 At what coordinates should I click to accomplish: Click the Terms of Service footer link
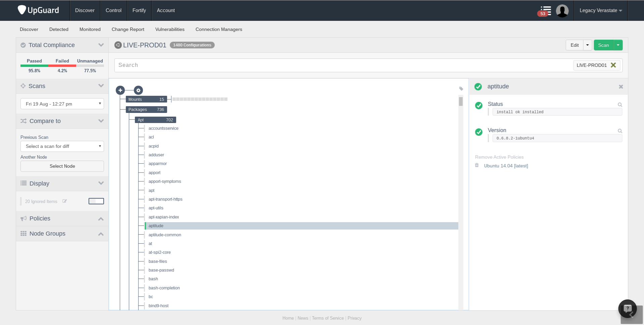[328, 318]
